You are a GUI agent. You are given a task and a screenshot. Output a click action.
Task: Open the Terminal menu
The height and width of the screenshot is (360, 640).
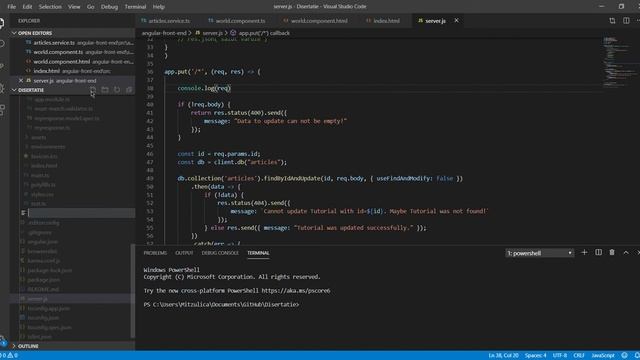135,7
